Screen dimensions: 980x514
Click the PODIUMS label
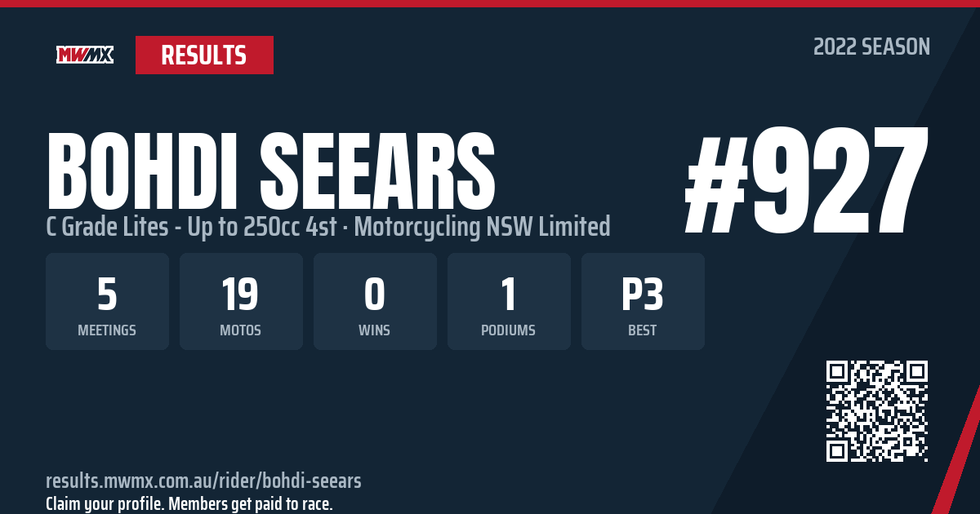click(x=509, y=330)
